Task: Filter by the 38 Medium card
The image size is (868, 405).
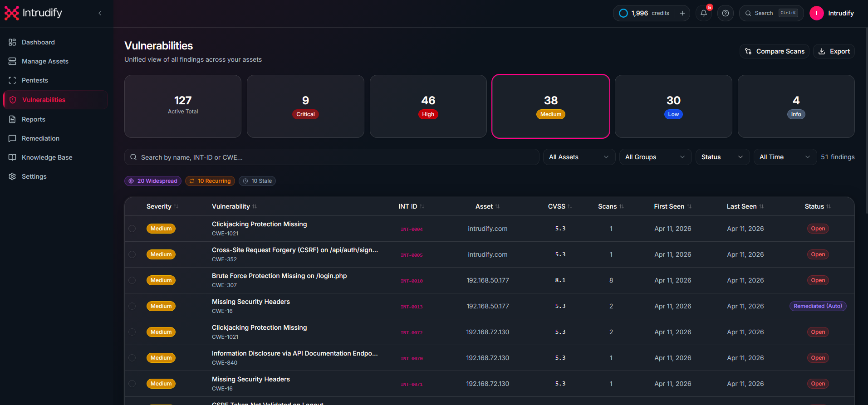Action: click(551, 106)
